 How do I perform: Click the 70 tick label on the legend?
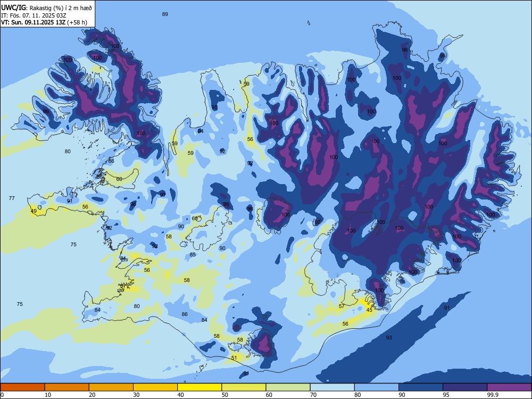(x=313, y=395)
